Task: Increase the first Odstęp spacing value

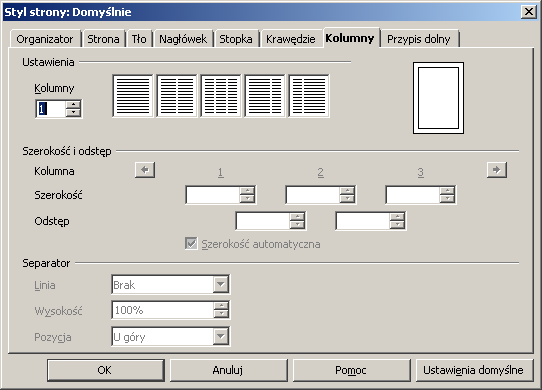Action: click(x=297, y=217)
